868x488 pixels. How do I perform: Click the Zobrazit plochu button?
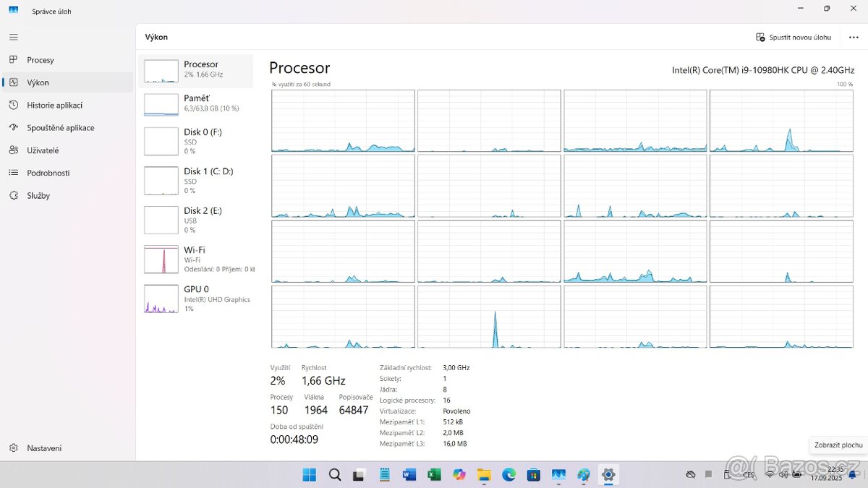pos(837,445)
